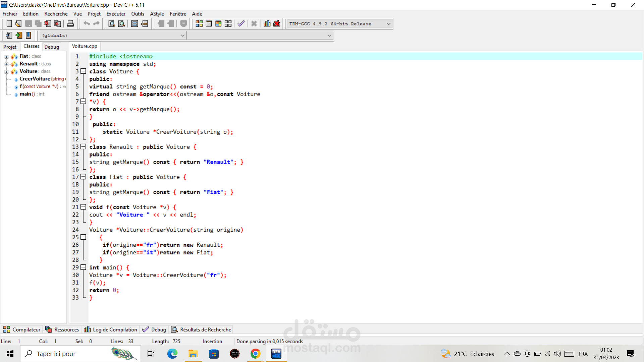Screen dimensions: 644x362
Task: Click the profiling bar-chart toolbar icon
Action: click(x=267, y=23)
